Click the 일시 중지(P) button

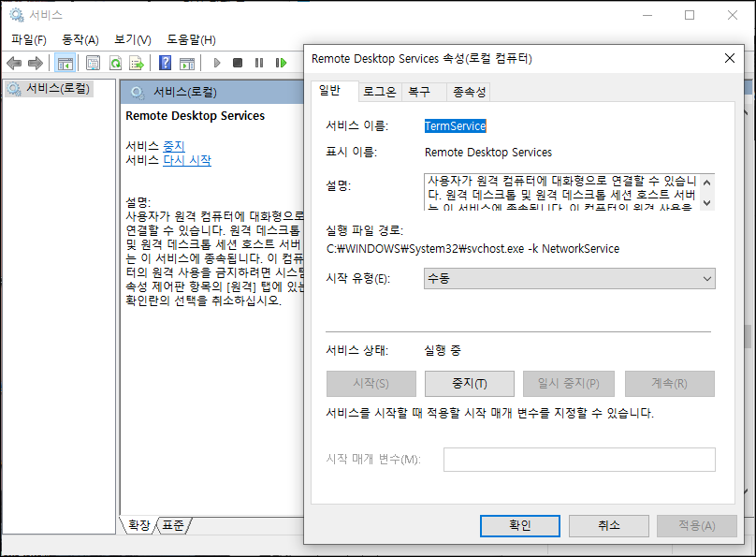pos(569,384)
